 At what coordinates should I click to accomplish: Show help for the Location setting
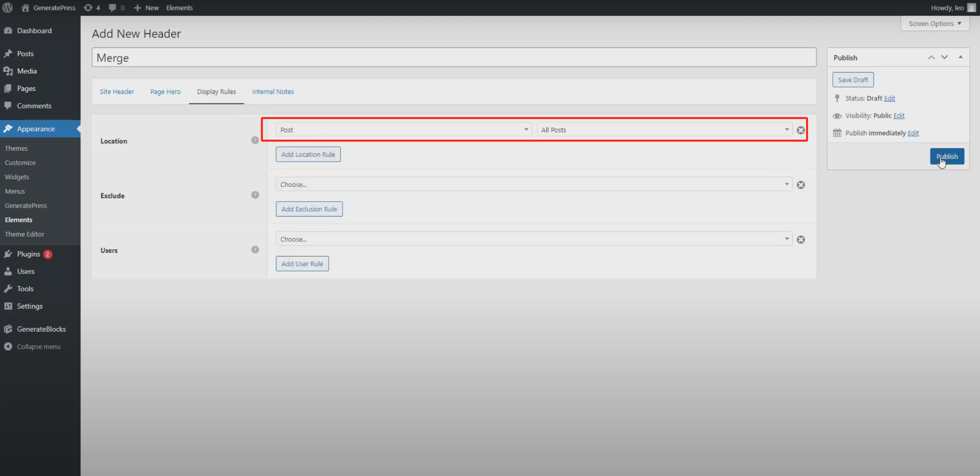255,140
